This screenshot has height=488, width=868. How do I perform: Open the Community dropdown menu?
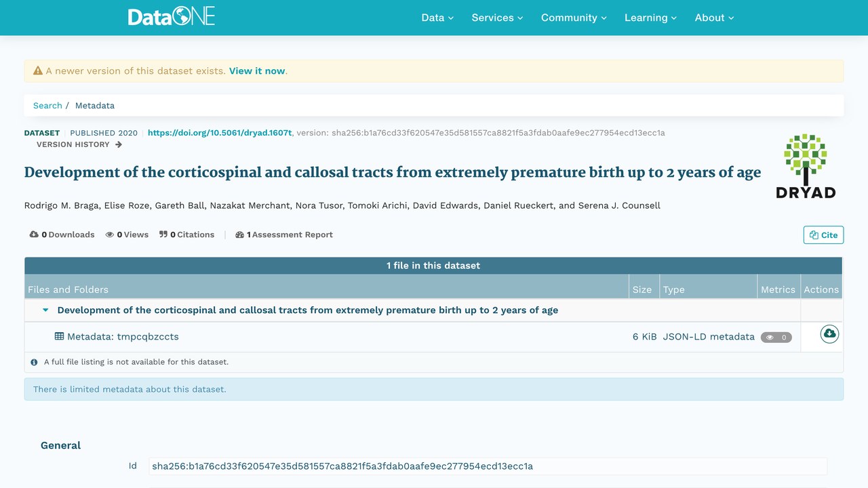click(x=574, y=18)
